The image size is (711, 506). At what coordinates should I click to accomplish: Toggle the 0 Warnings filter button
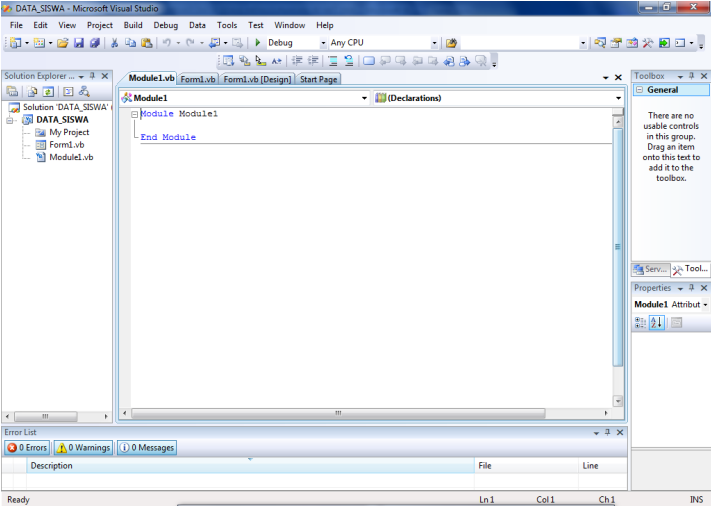coord(83,448)
